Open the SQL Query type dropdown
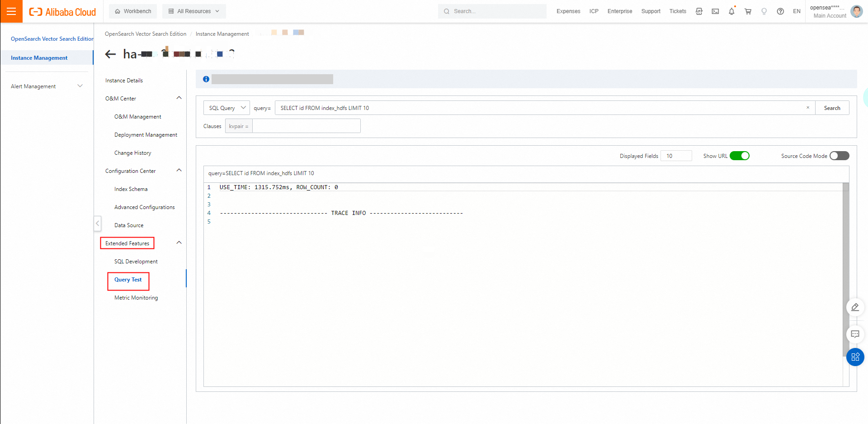The height and width of the screenshot is (424, 868). point(227,108)
